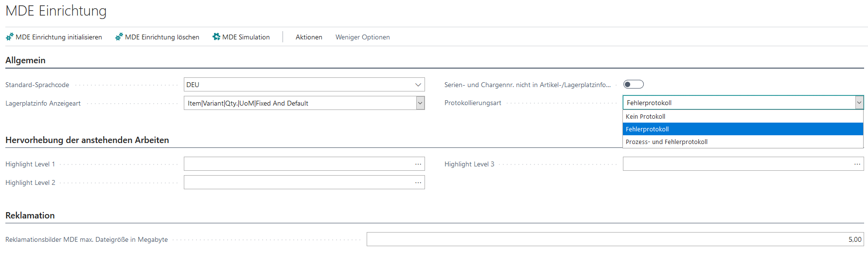
Task: Collapse the Reklamation section header
Action: (30, 216)
